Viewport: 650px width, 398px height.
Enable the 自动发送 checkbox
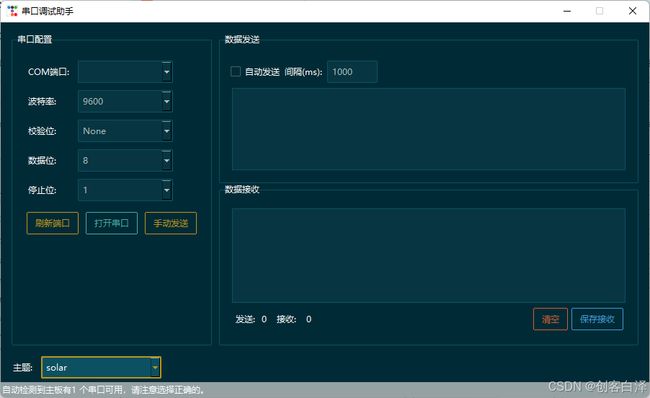coord(235,72)
